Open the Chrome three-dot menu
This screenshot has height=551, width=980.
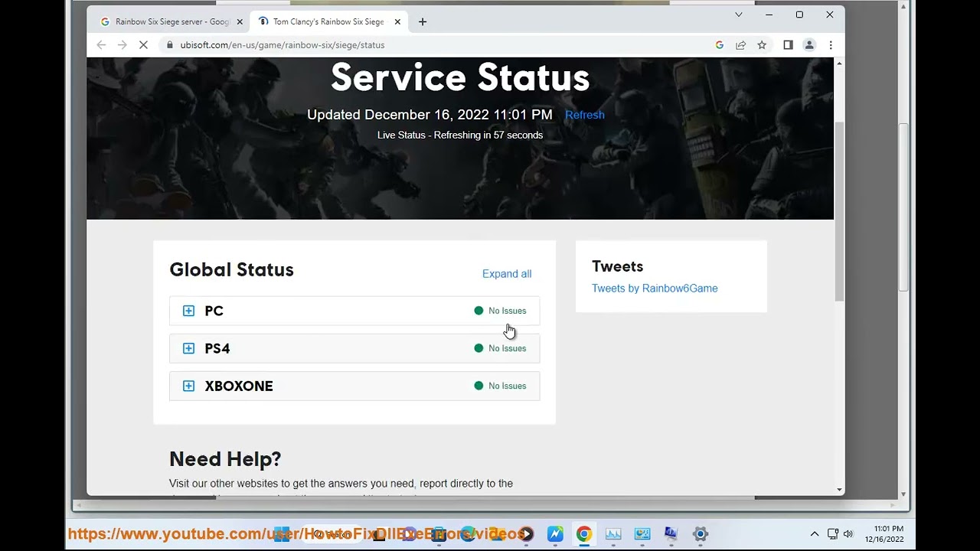[831, 45]
